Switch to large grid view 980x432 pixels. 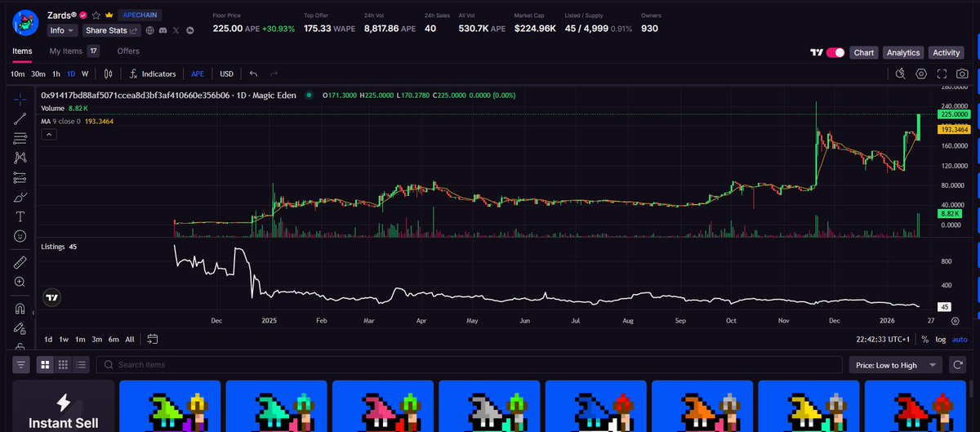(x=46, y=365)
